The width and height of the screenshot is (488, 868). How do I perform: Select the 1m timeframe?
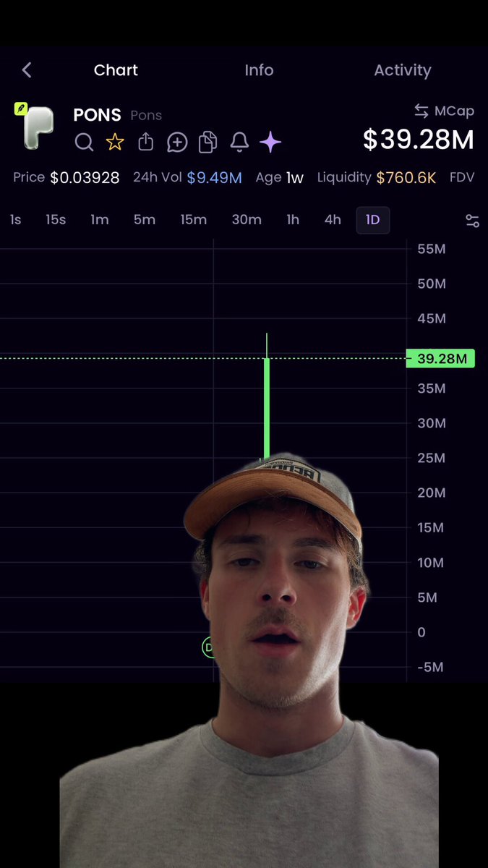pyautogui.click(x=100, y=220)
